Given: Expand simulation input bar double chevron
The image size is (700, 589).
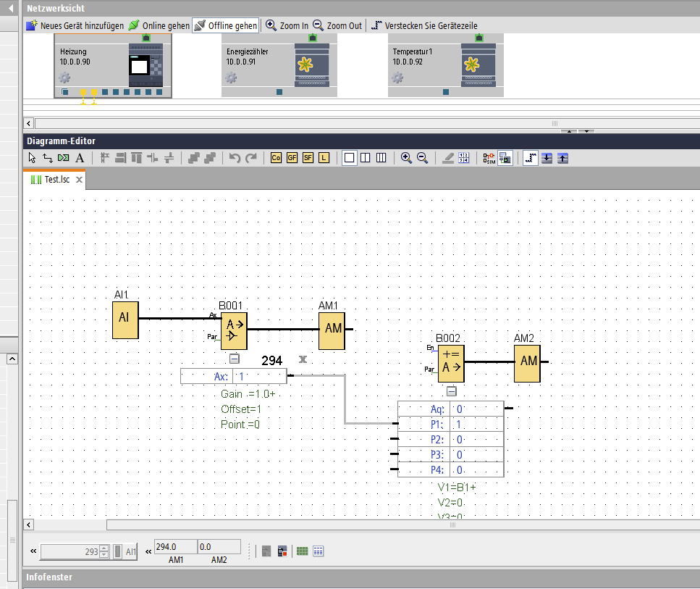Looking at the screenshot, I should coord(33,552).
